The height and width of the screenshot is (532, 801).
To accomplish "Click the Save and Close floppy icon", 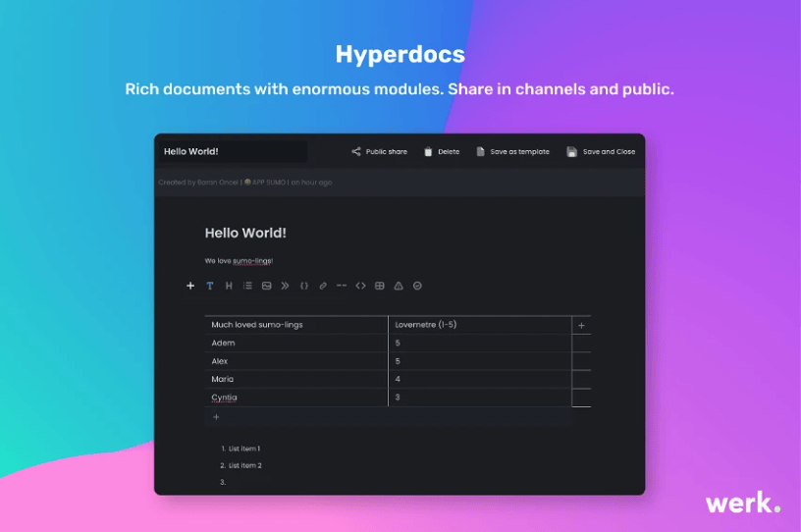I will [571, 152].
